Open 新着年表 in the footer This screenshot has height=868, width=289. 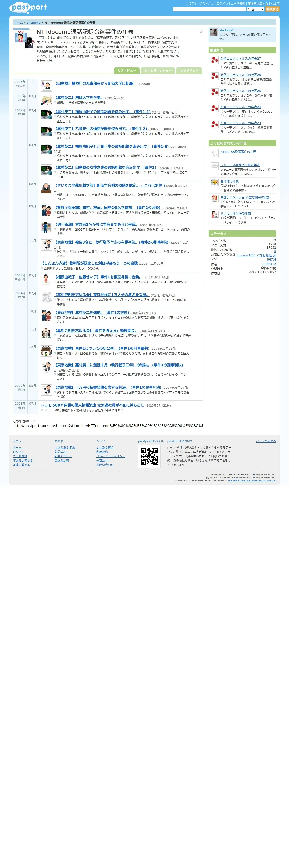point(60,452)
